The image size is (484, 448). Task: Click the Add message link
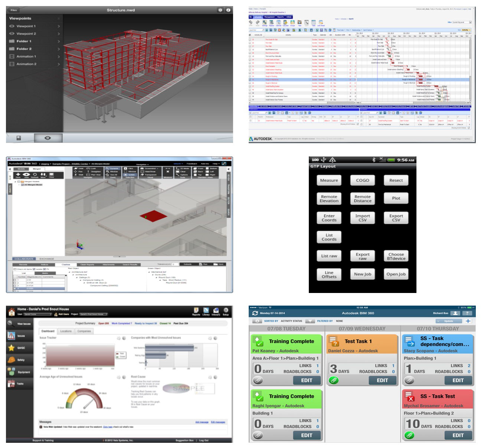[202, 422]
